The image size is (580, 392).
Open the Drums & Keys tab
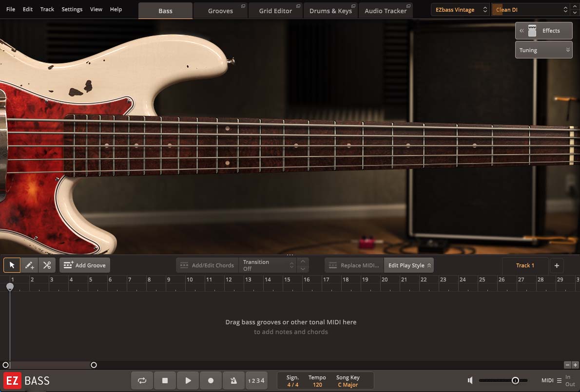[331, 10]
